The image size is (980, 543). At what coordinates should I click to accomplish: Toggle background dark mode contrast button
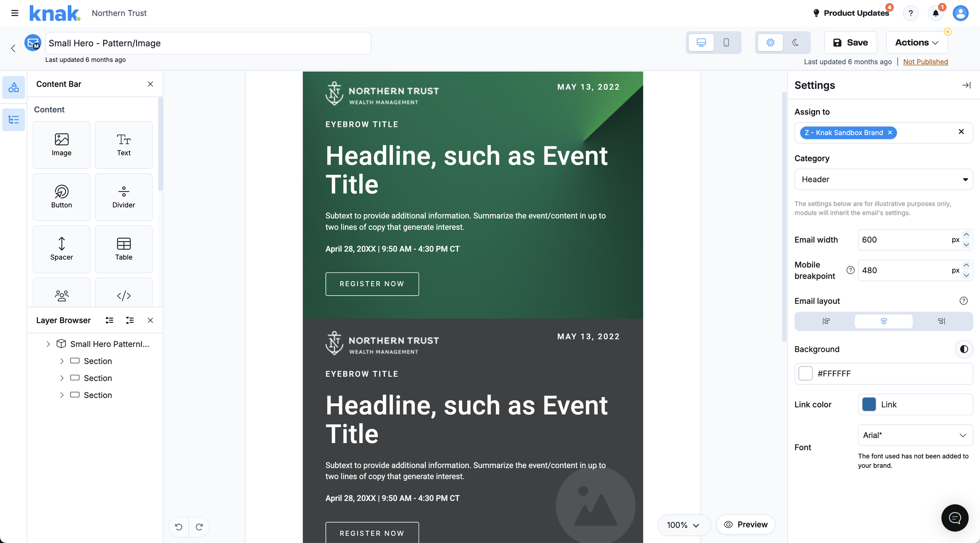pyautogui.click(x=964, y=349)
